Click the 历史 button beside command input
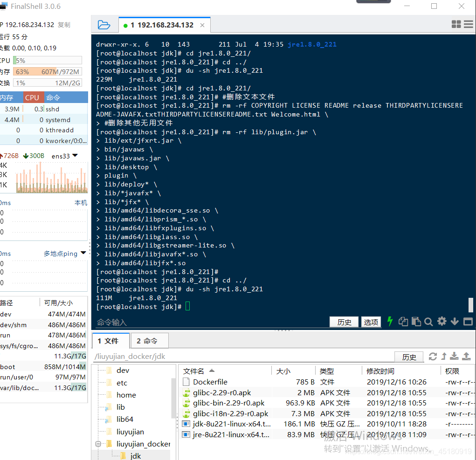476x460 pixels. tap(344, 322)
